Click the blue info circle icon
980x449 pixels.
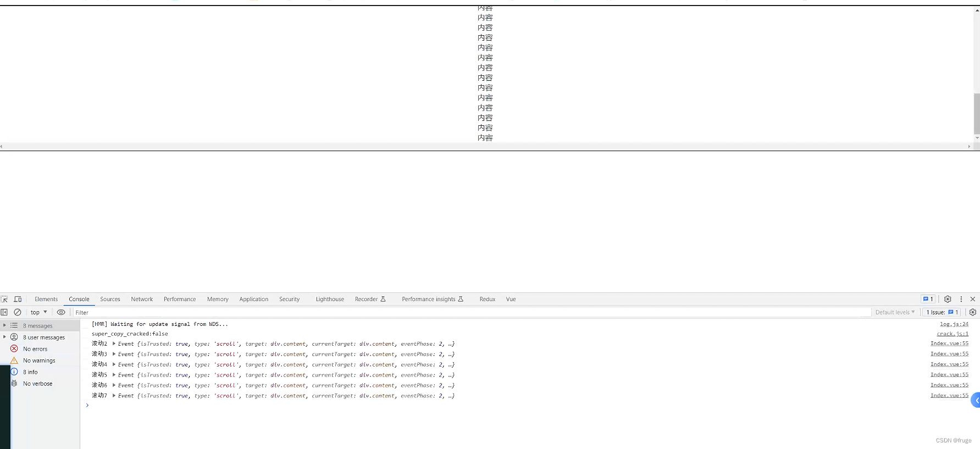click(x=14, y=372)
